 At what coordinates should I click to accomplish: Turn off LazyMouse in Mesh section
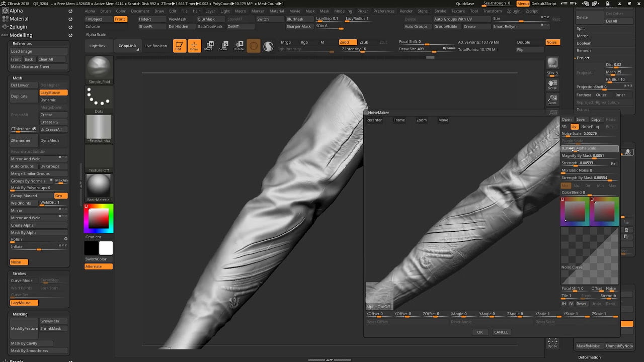click(53, 93)
